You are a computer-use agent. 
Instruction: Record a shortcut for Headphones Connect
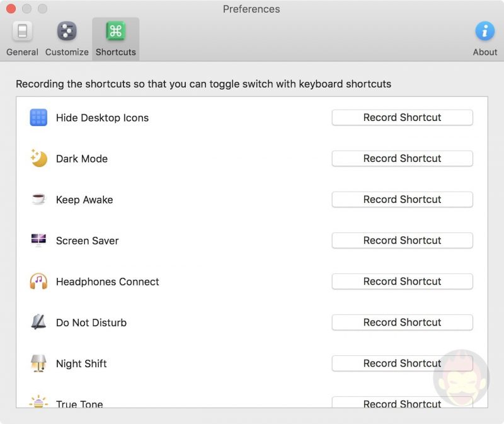point(402,282)
